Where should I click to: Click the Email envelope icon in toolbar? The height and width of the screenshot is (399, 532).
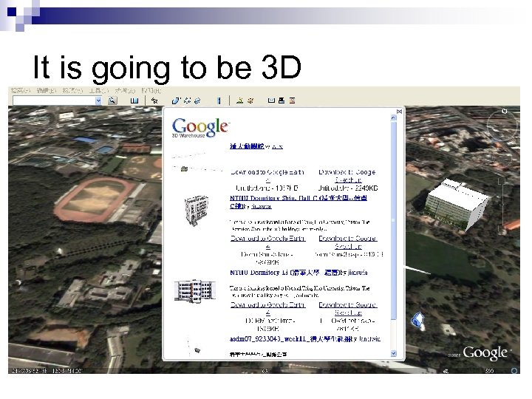(271, 100)
